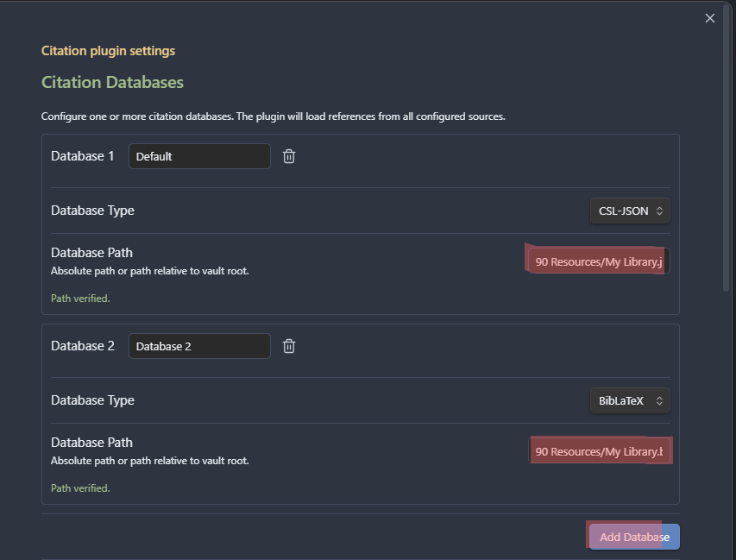Expand Database 2 type selector via its chevron
The height and width of the screenshot is (560, 736).
pyautogui.click(x=657, y=400)
